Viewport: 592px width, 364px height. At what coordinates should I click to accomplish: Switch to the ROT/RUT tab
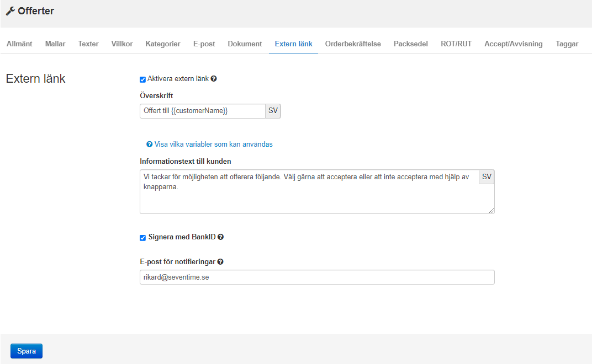456,44
